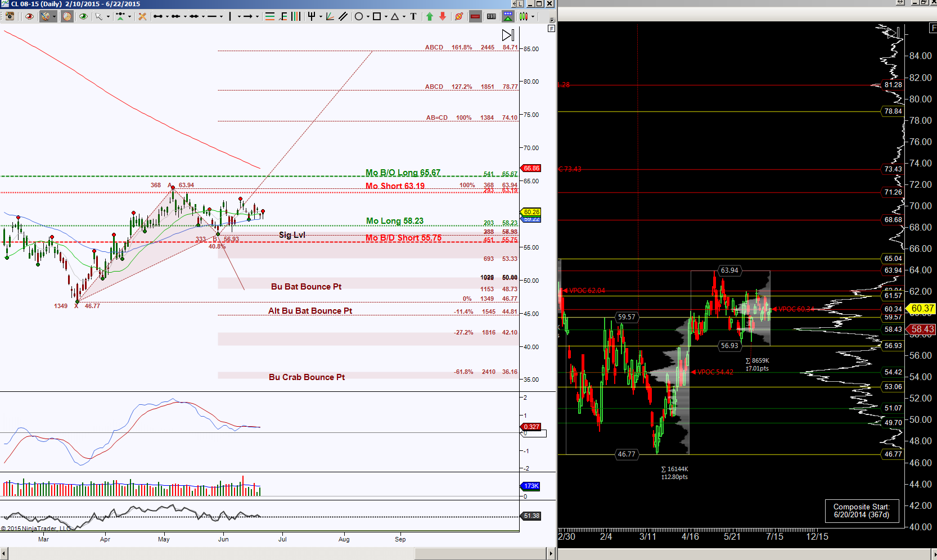Click the 'Bu Bat Bounce Pt' label
The height and width of the screenshot is (560, 937).
tap(306, 287)
